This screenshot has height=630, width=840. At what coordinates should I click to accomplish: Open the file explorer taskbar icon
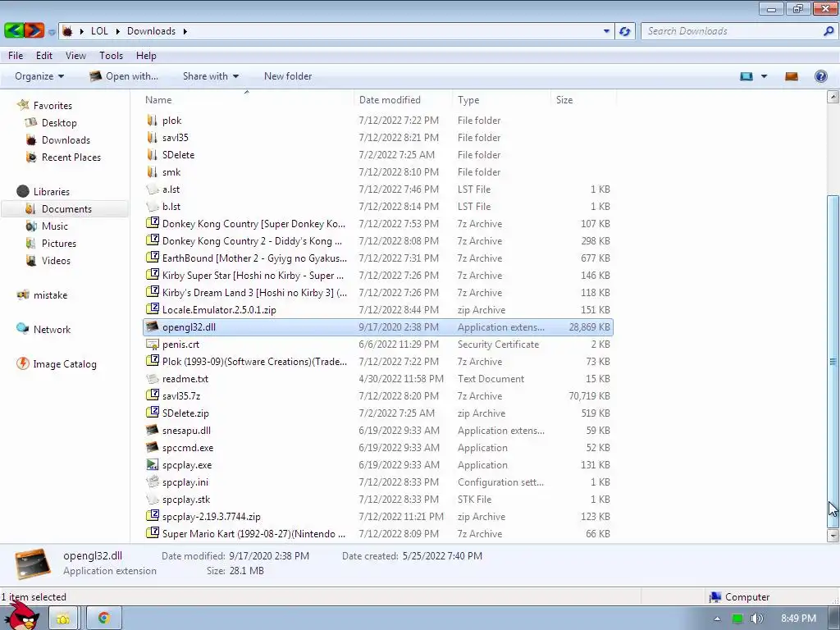[x=62, y=619]
